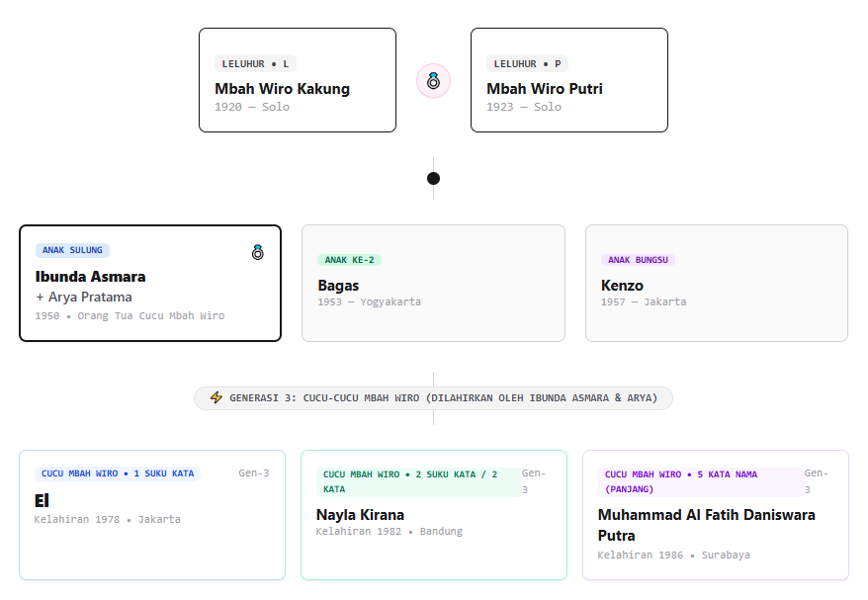868x600 pixels.
Task: Select the Bagas card
Action: 433,283
